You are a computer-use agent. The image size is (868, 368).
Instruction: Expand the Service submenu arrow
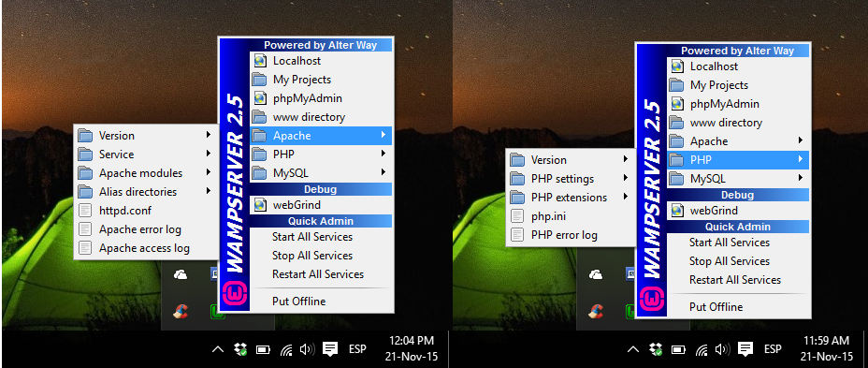pos(209,155)
